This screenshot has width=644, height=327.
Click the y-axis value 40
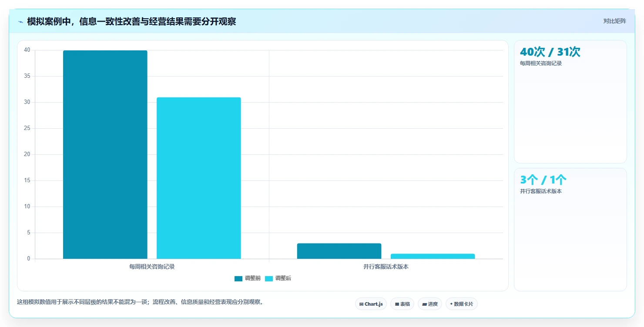pos(27,50)
